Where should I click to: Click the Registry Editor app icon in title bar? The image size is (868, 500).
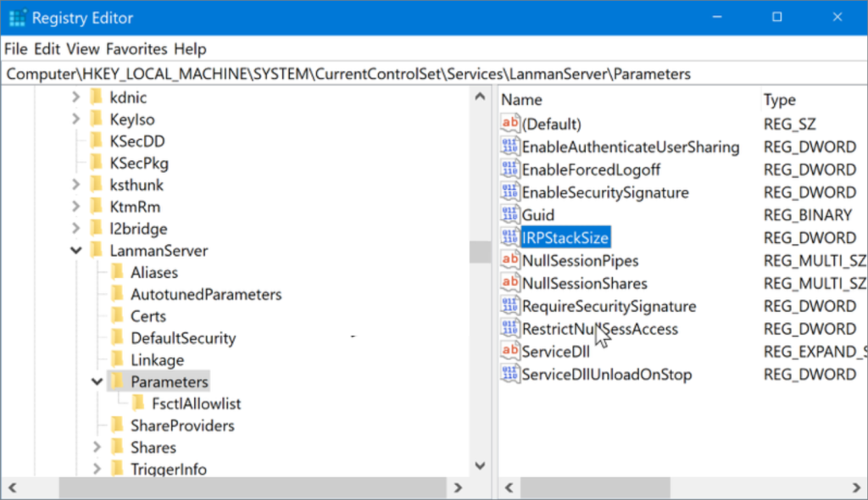click(17, 18)
